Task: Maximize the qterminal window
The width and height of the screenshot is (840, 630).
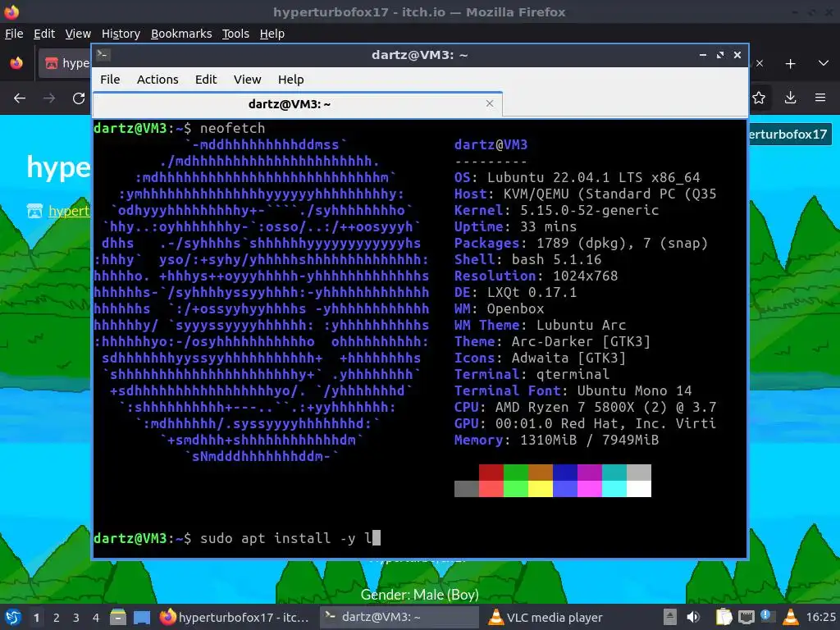Action: coord(720,55)
